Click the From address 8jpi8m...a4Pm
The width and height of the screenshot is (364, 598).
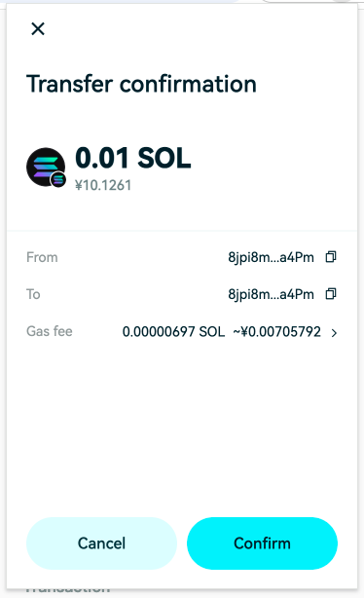pos(271,257)
